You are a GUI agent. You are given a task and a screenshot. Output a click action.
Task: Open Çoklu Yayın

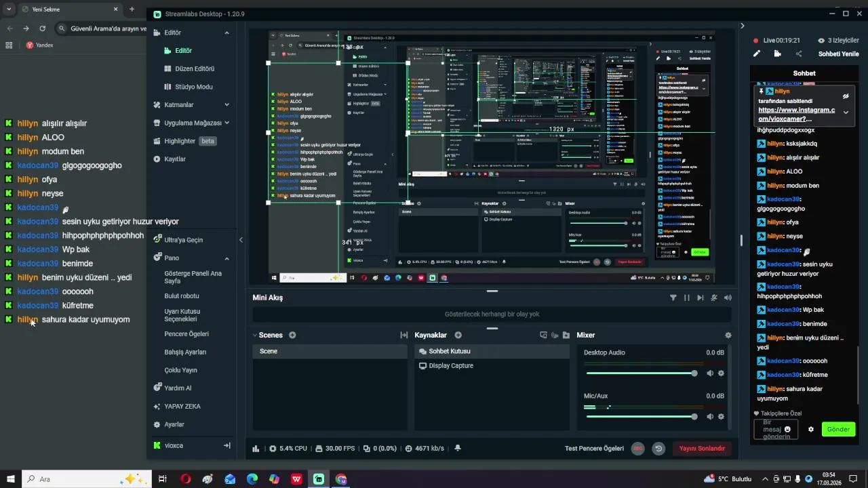click(180, 370)
